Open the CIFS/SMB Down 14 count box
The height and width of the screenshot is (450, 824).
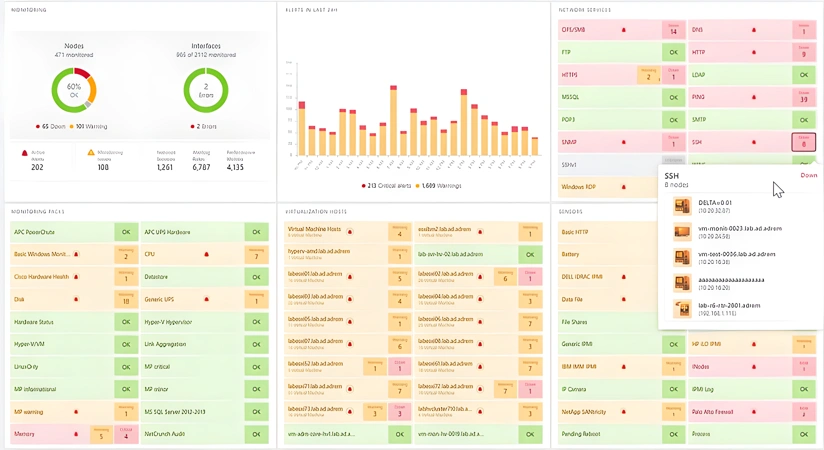tap(674, 30)
